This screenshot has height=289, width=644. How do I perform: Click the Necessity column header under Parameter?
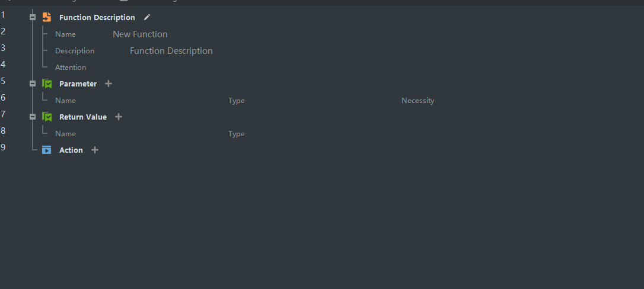point(417,101)
